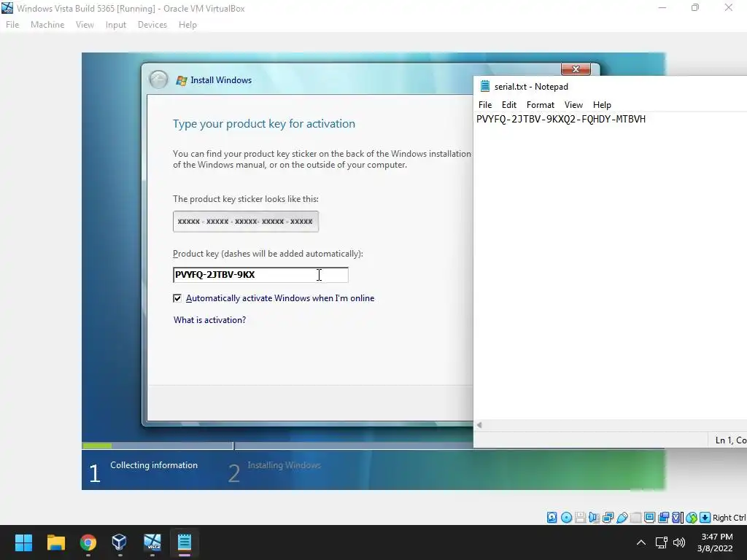This screenshot has height=560, width=747.
Task: Click the shared folders indicator icon
Action: coord(635,518)
